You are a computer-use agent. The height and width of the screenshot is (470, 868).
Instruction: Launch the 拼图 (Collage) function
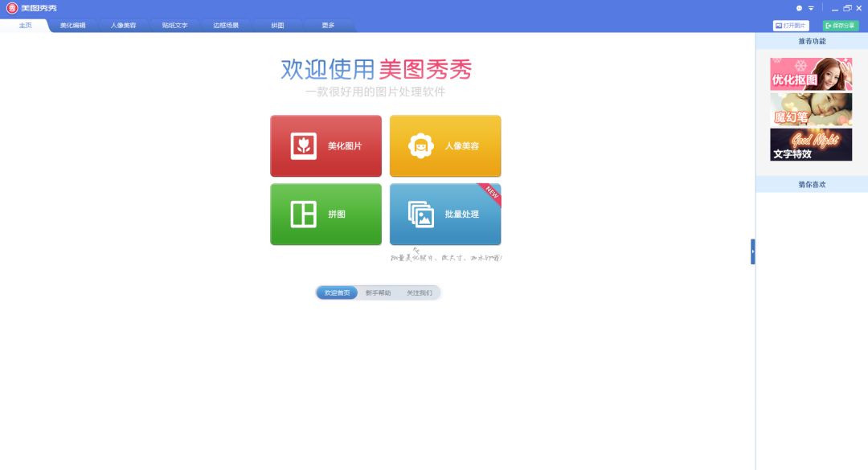tap(325, 214)
